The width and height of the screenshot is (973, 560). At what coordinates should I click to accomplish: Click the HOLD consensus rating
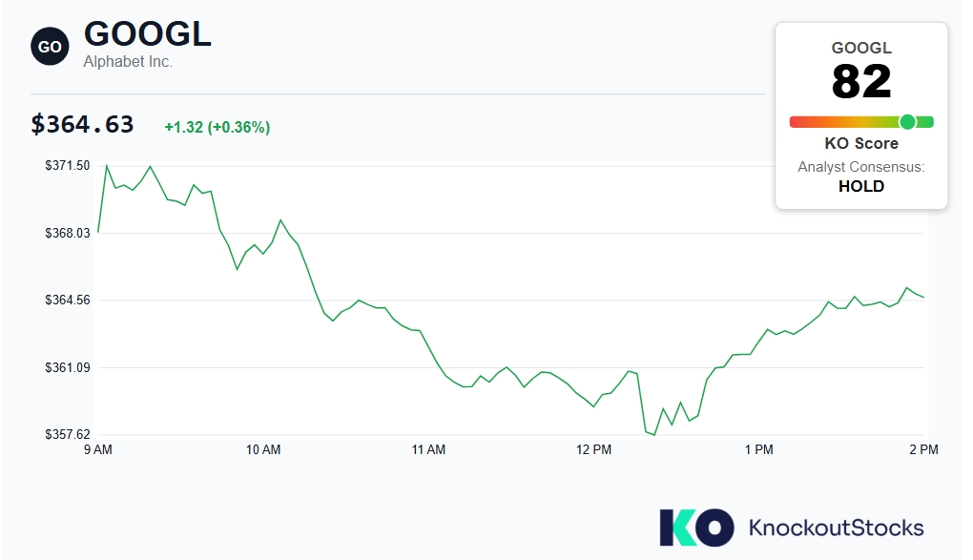point(861,186)
